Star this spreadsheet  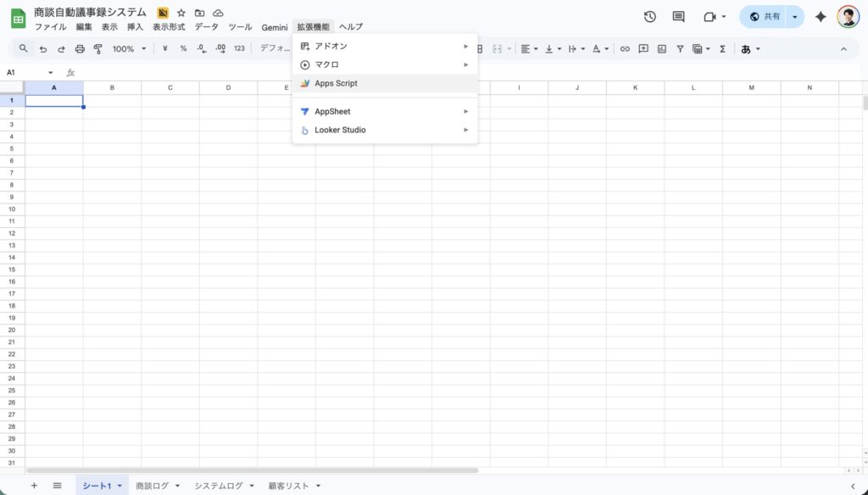[x=181, y=14]
